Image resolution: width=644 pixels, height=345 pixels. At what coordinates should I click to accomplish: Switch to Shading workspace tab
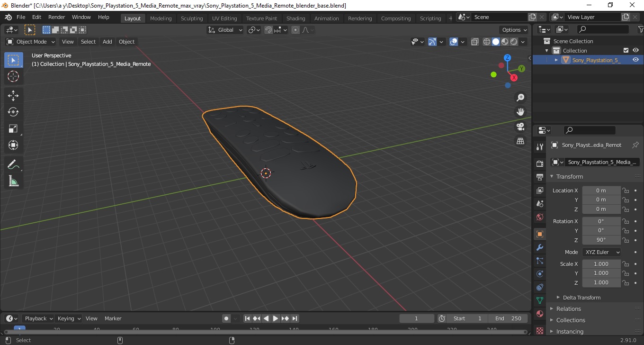click(x=296, y=18)
